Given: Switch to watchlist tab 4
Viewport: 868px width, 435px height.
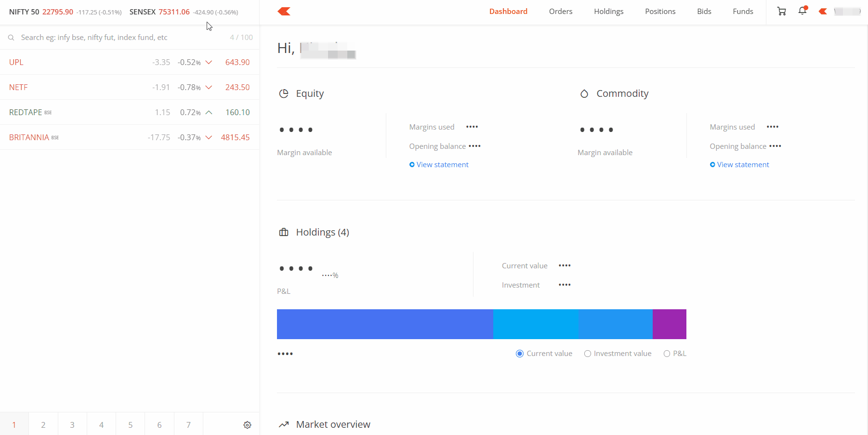Looking at the screenshot, I should coord(101,424).
